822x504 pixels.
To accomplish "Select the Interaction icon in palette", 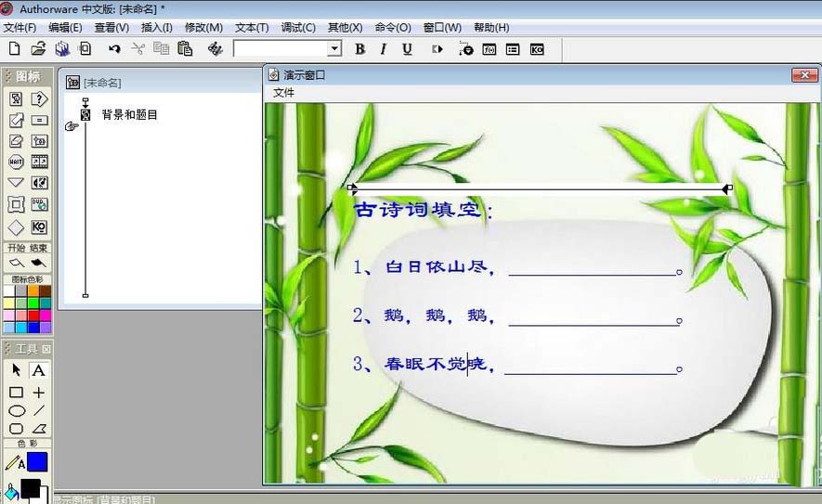I will [x=39, y=99].
